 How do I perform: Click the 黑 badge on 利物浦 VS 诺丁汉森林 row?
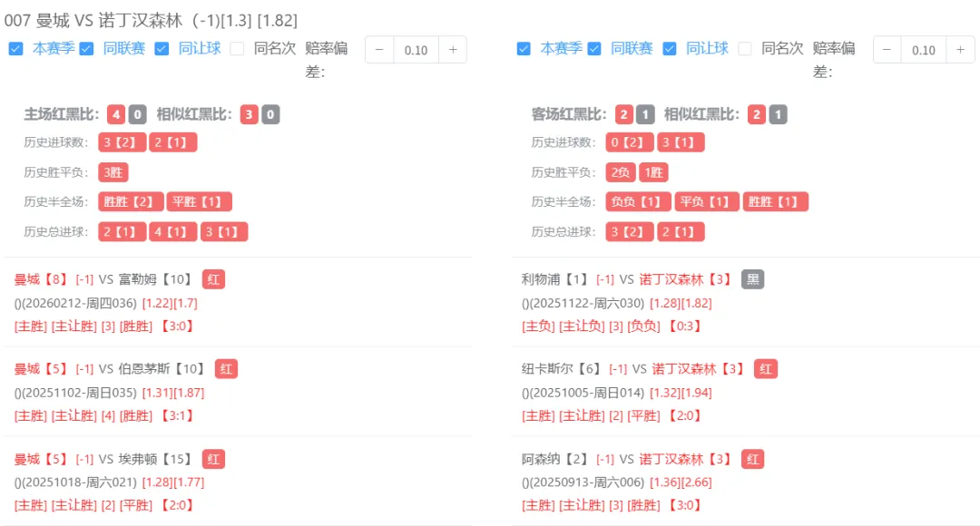pyautogui.click(x=753, y=279)
